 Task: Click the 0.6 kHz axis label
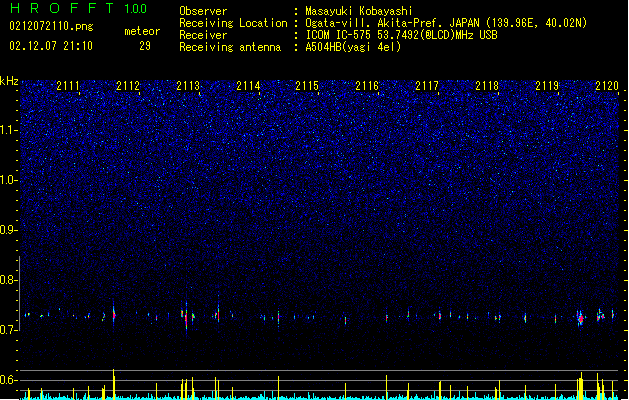tap(8, 380)
